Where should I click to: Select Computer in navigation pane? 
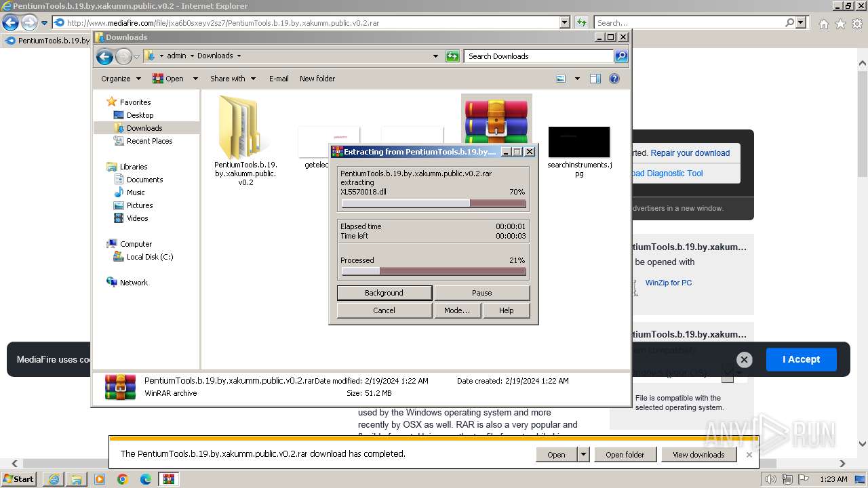136,244
